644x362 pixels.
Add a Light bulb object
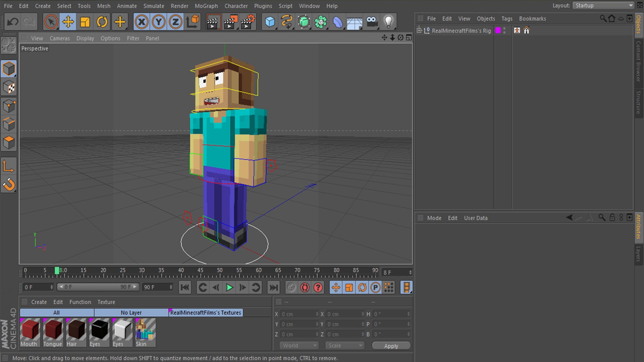click(388, 22)
